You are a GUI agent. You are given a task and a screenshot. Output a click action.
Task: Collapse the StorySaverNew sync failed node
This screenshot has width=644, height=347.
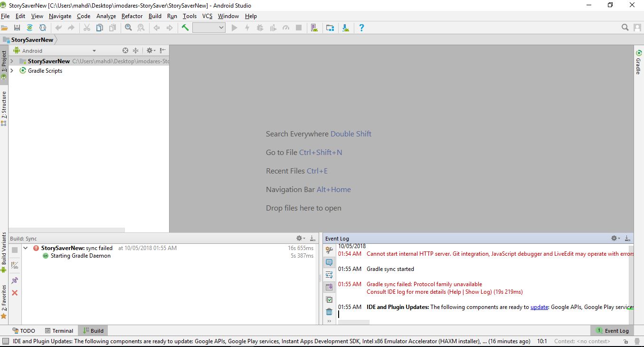coord(26,248)
